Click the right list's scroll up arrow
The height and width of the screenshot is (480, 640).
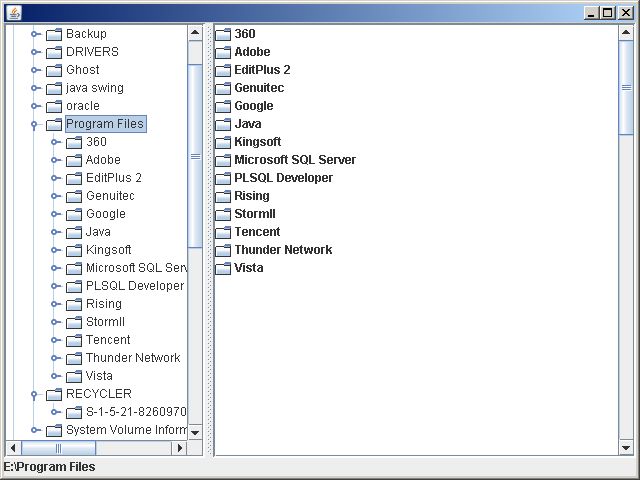(x=626, y=33)
